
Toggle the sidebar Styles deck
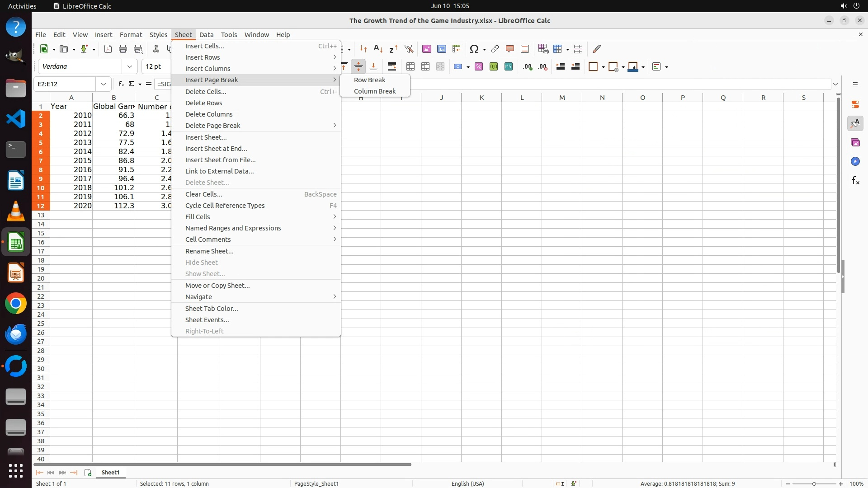click(855, 123)
